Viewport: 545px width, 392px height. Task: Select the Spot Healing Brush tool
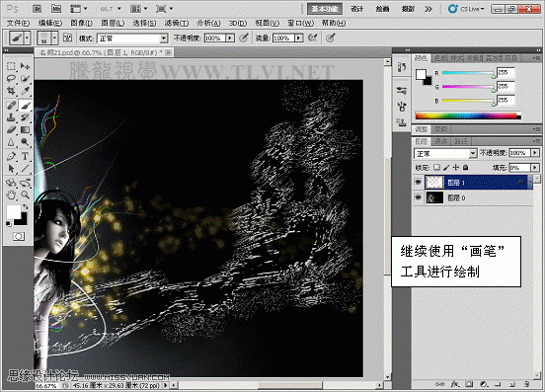coord(11,105)
